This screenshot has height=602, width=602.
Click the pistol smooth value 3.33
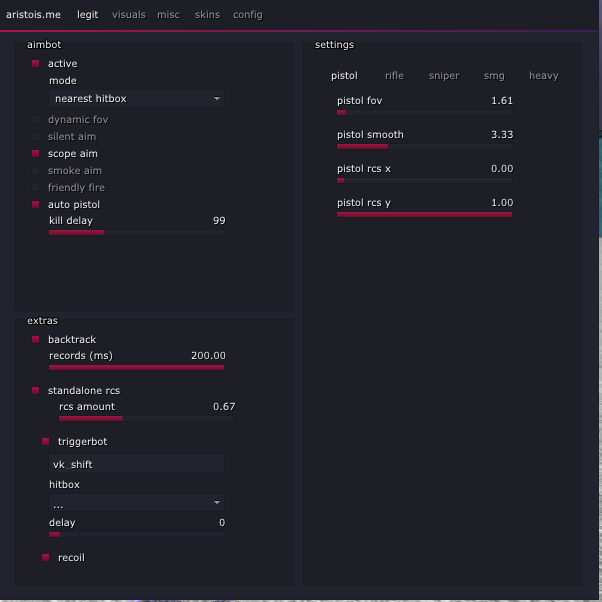point(502,134)
